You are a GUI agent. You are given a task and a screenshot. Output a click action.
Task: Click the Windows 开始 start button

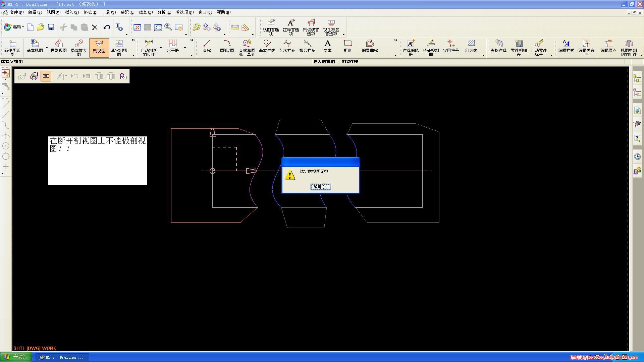point(15,357)
